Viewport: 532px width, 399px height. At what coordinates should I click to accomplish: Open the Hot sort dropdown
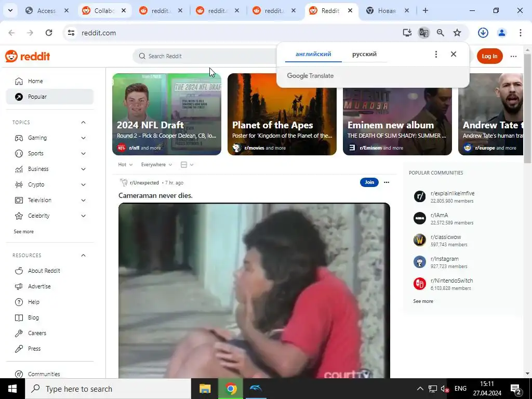(x=125, y=165)
